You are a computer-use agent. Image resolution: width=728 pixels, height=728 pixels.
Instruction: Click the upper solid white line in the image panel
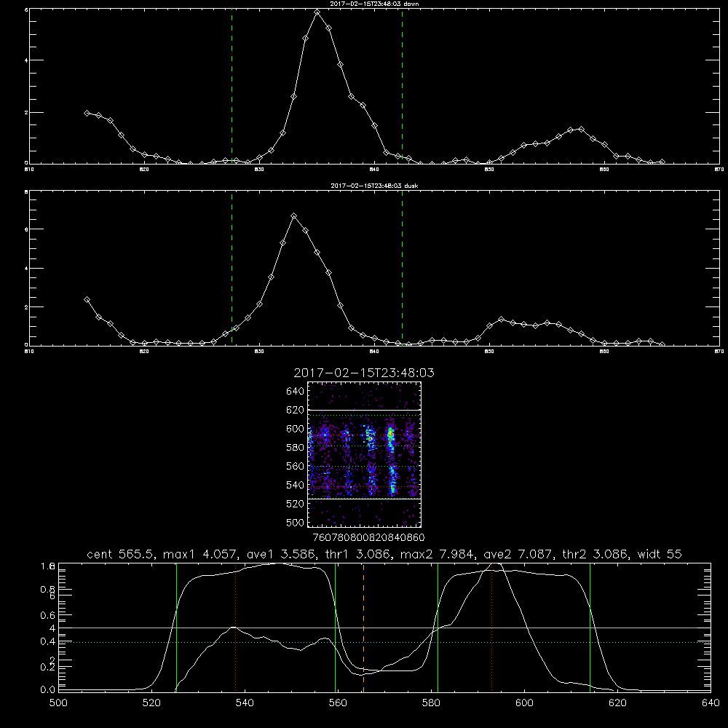click(x=364, y=410)
